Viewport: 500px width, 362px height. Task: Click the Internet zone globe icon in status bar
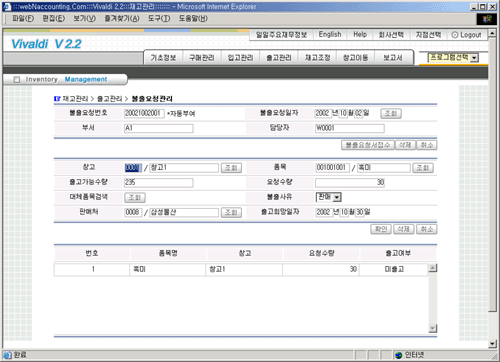[x=399, y=355]
